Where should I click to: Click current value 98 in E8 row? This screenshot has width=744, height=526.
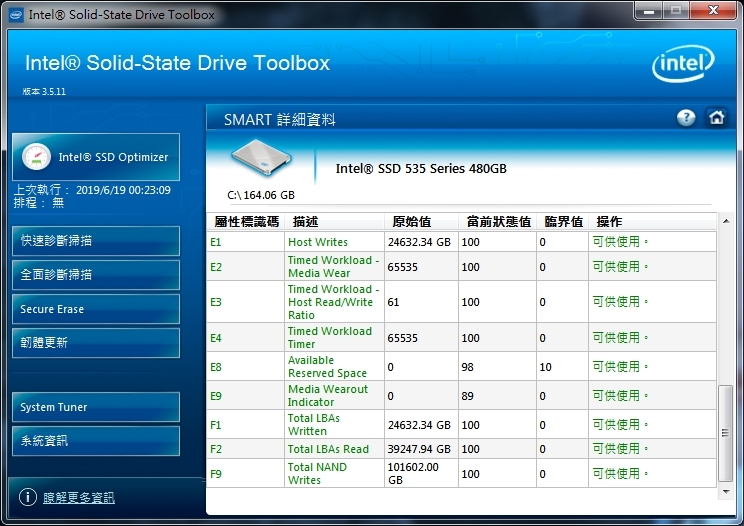[x=467, y=367]
